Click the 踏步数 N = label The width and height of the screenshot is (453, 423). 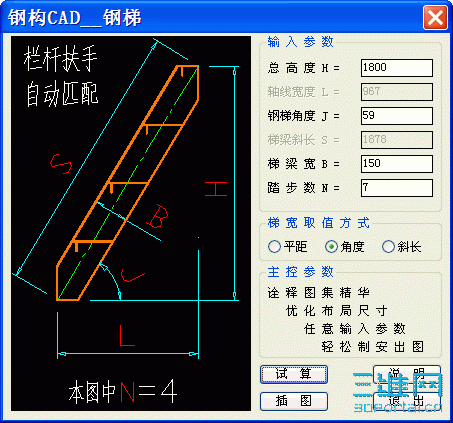point(304,188)
